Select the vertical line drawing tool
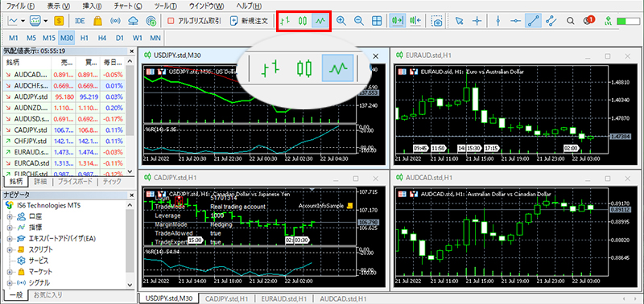The height and width of the screenshot is (304, 644). coord(497,21)
